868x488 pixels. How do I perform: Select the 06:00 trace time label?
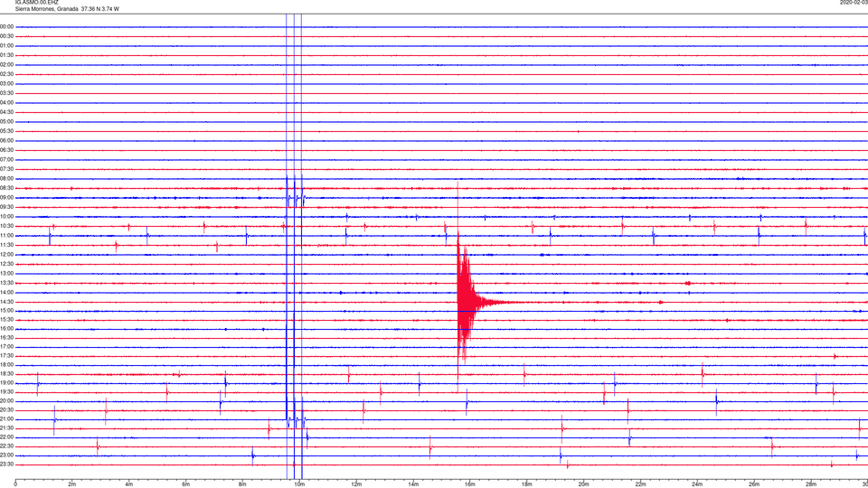tap(6, 141)
